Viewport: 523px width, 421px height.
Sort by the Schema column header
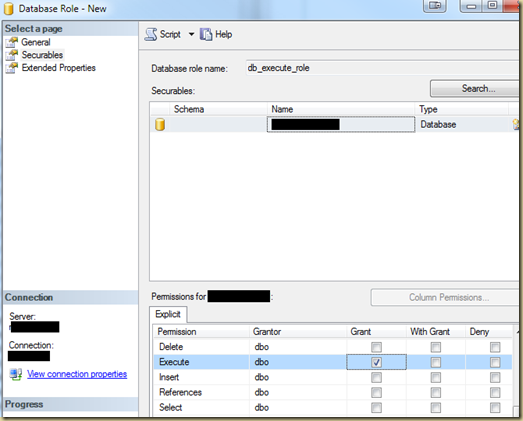click(218, 109)
